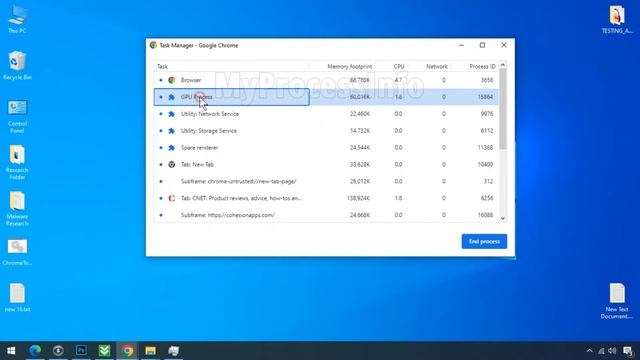Click process ID 10400 cell
640x360 pixels.
[485, 164]
